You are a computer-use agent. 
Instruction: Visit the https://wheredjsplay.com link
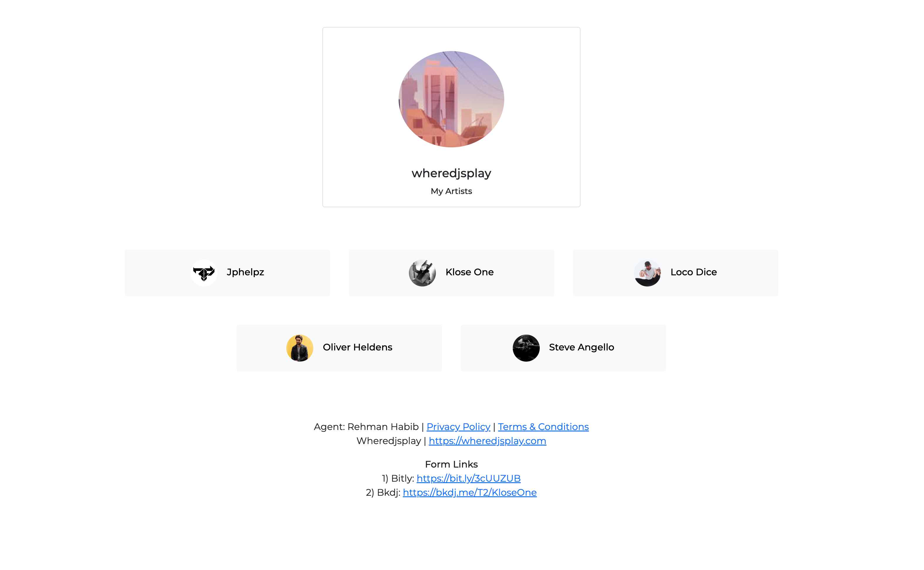point(487,441)
